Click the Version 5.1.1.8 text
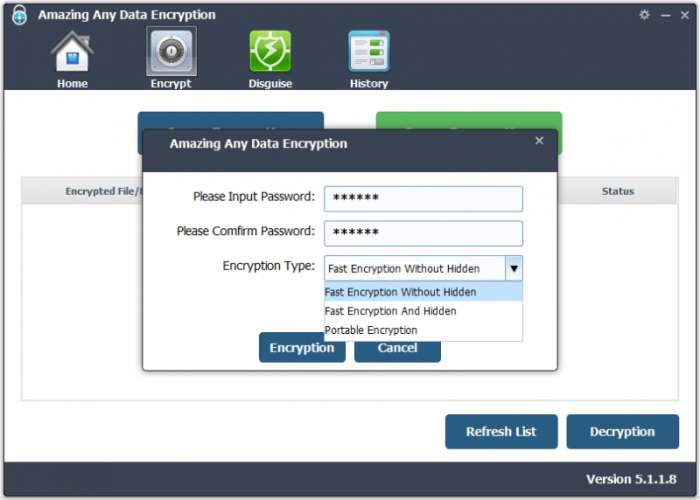 pos(631,479)
